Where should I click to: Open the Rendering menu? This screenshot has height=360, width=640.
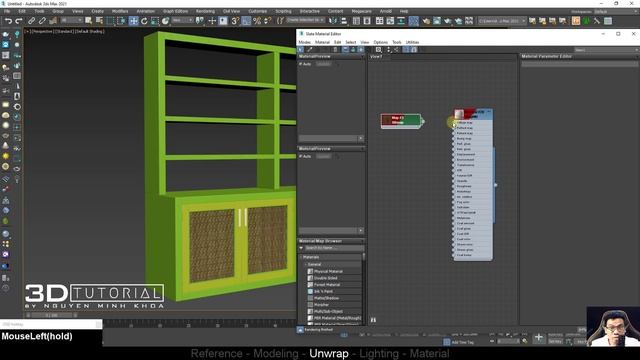(205, 11)
